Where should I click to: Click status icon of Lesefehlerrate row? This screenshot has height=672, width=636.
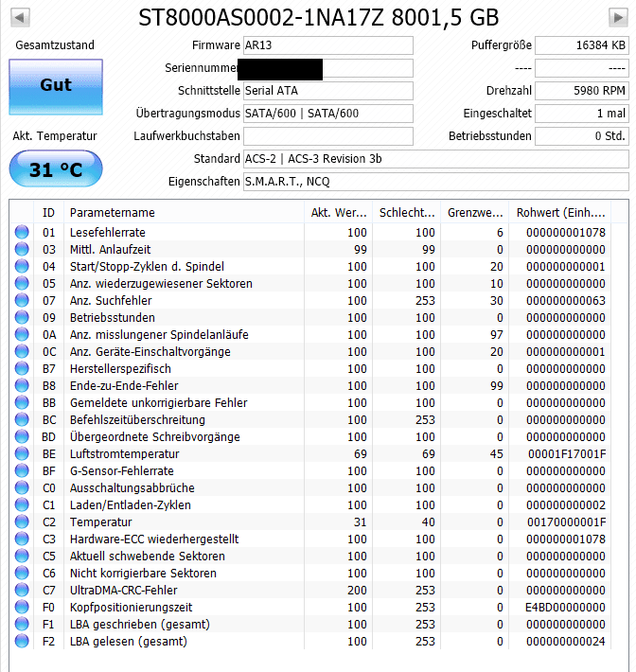[x=22, y=232]
